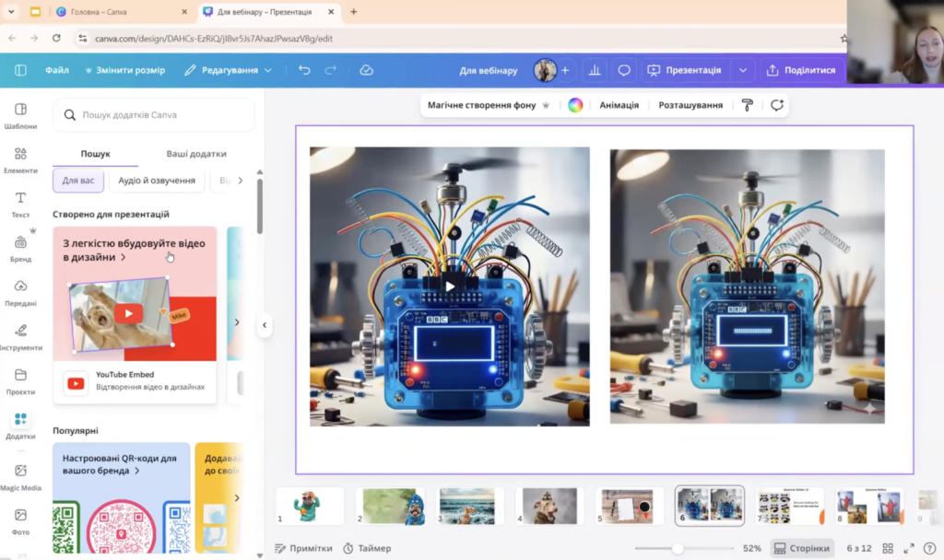
Task: Select page 1 thumbnail
Action: pyautogui.click(x=310, y=506)
